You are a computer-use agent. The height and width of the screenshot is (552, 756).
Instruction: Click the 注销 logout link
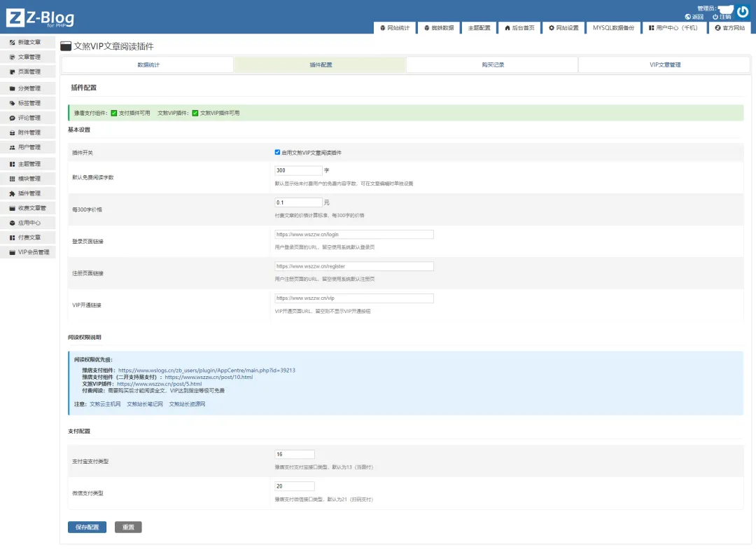[722, 17]
